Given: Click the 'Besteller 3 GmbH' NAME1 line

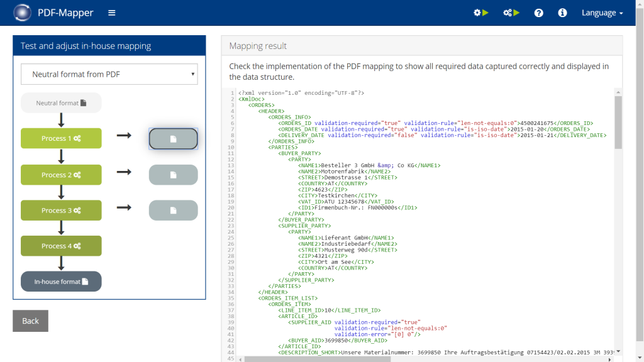Looking at the screenshot, I should pyautogui.click(x=369, y=165).
